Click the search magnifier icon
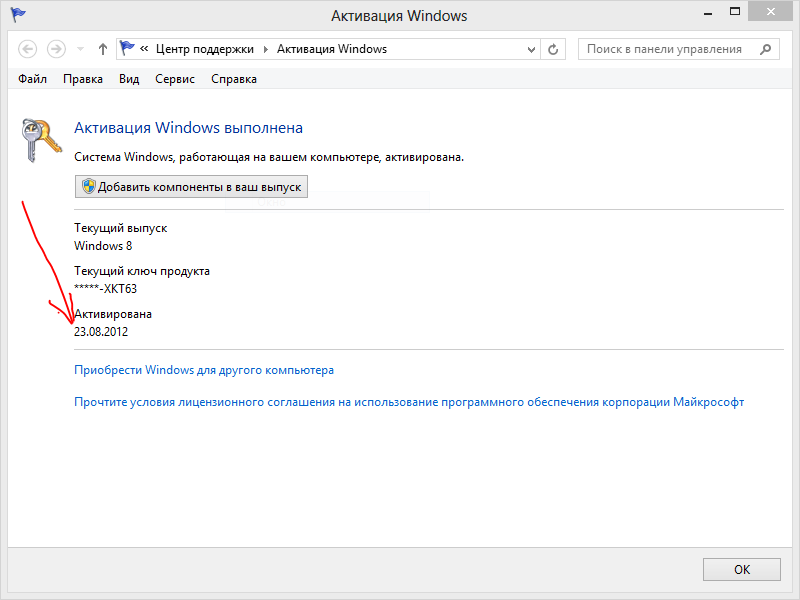Viewport: 800px width, 600px height. pos(765,49)
